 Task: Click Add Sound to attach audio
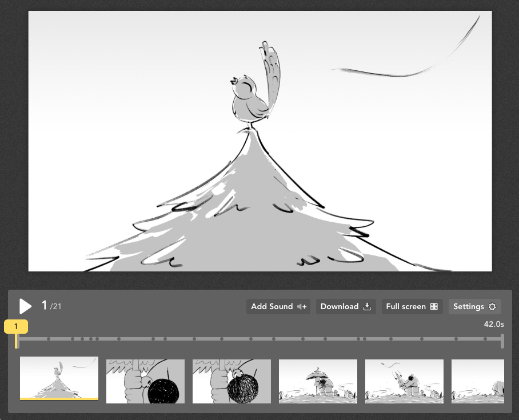coord(278,306)
